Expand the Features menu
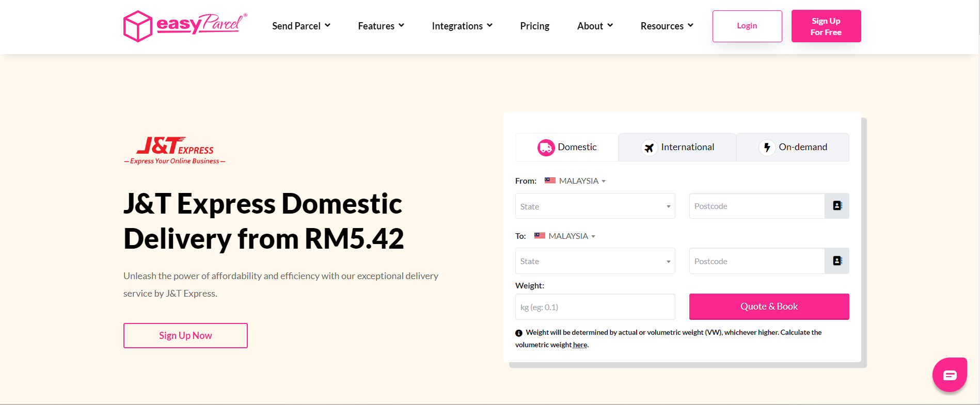980x405 pixels. 381,26
